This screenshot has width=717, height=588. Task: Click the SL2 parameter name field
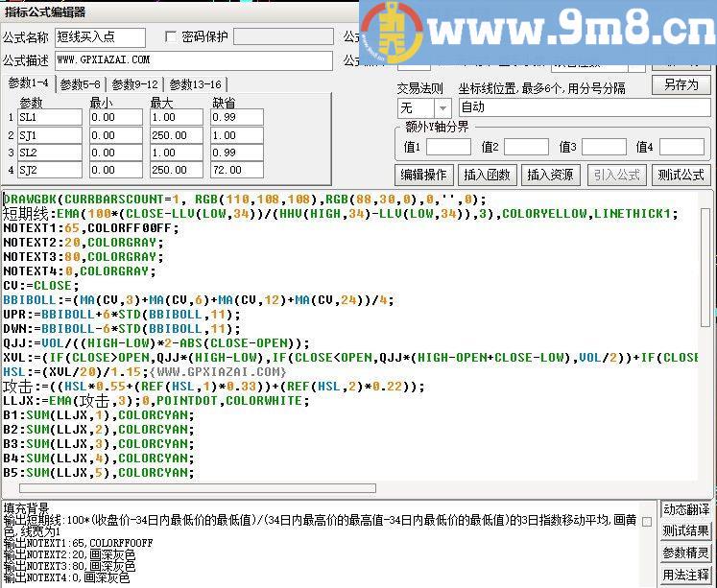click(x=50, y=153)
